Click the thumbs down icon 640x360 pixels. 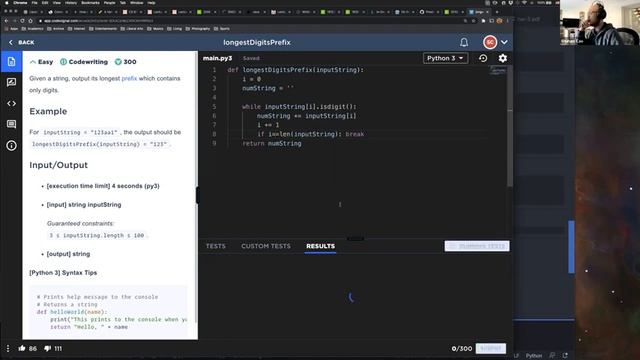pos(47,348)
